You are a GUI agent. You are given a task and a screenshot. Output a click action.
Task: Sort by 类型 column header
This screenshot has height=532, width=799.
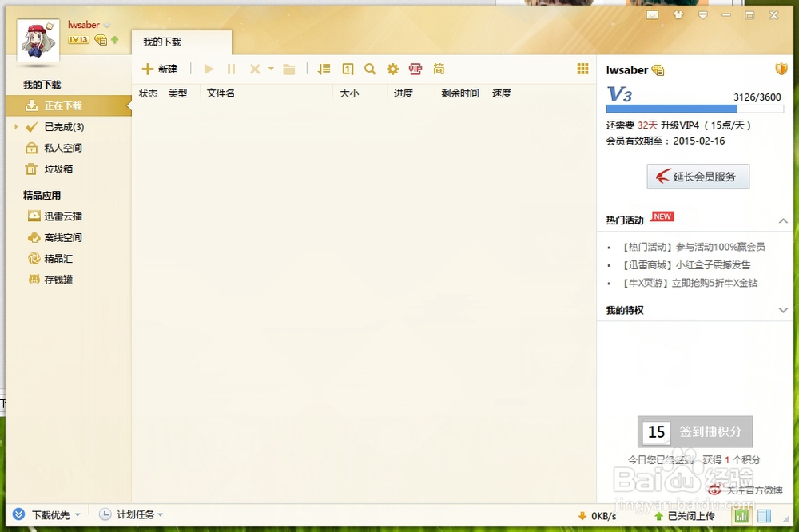click(x=178, y=93)
